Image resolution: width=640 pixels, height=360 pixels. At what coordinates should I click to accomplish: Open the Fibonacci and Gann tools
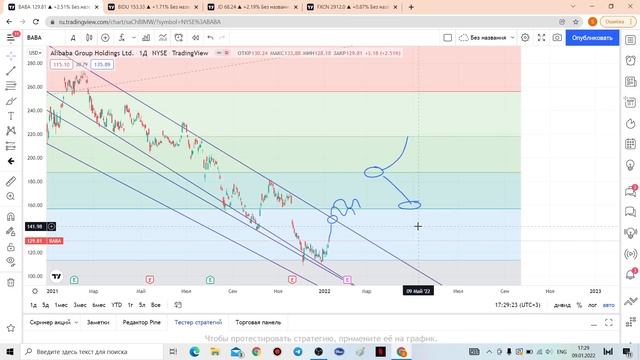11,86
